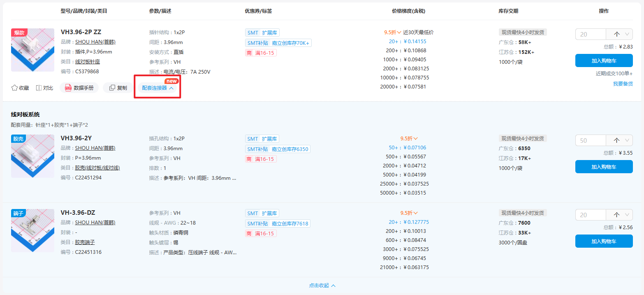
Task: Click quantity input field for VH-3.96-DZ
Action: 591,215
